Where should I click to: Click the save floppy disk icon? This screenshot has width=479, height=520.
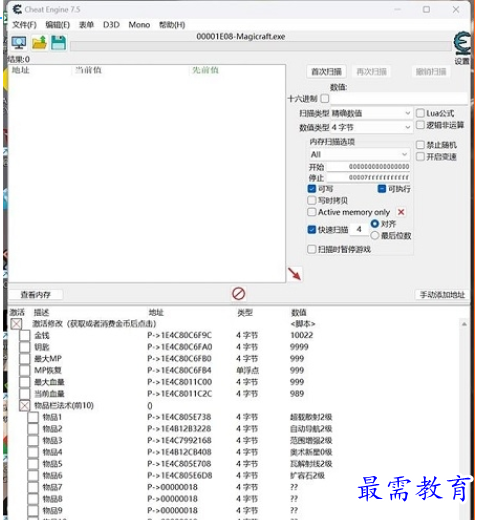[x=58, y=43]
